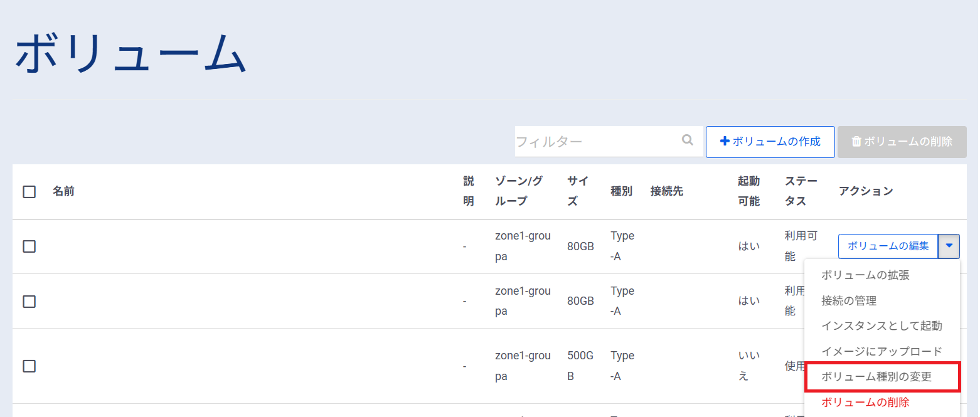Click the ステータス column header

click(801, 191)
